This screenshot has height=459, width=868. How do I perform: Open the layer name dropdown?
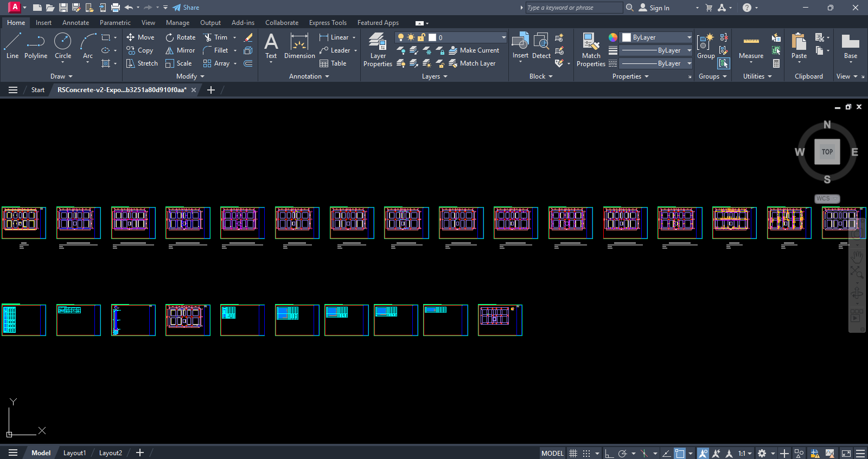point(503,37)
